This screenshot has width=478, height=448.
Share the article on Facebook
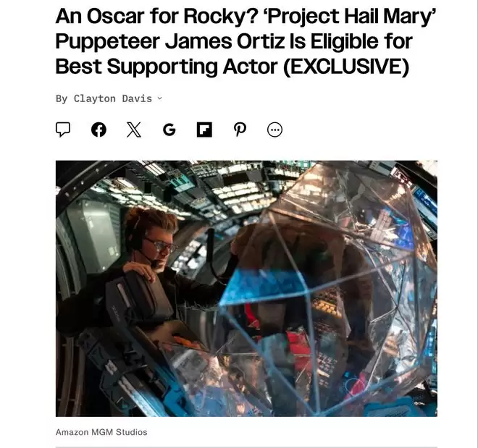[98, 130]
